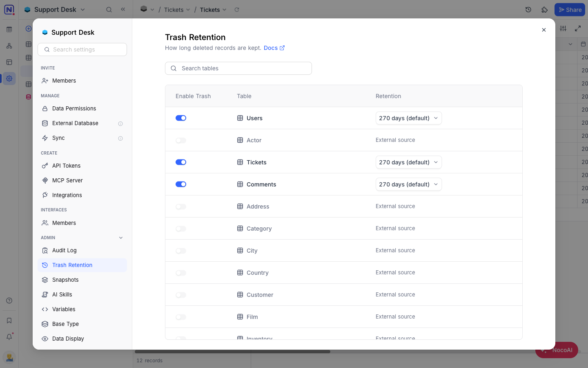The image size is (588, 368).
Task: Open External Database settings
Action: 82,123
